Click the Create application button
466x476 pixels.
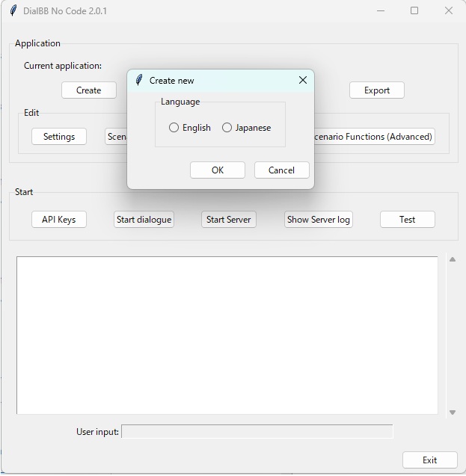coord(89,90)
